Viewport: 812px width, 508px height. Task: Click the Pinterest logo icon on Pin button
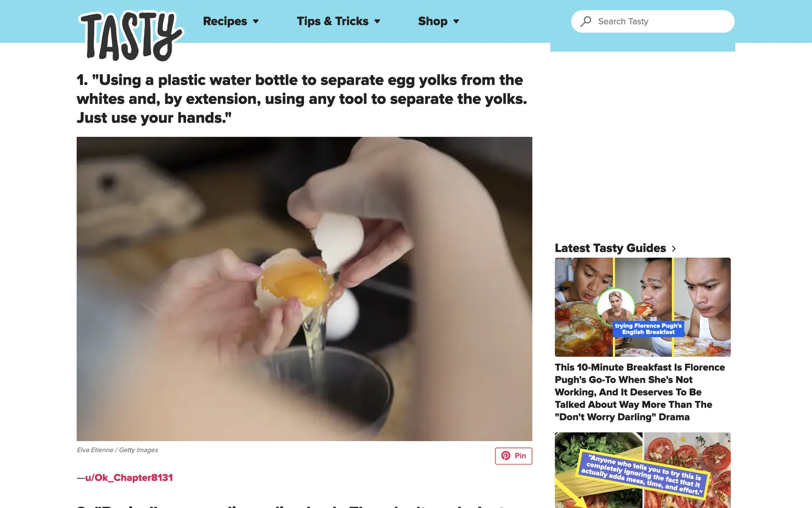[506, 456]
